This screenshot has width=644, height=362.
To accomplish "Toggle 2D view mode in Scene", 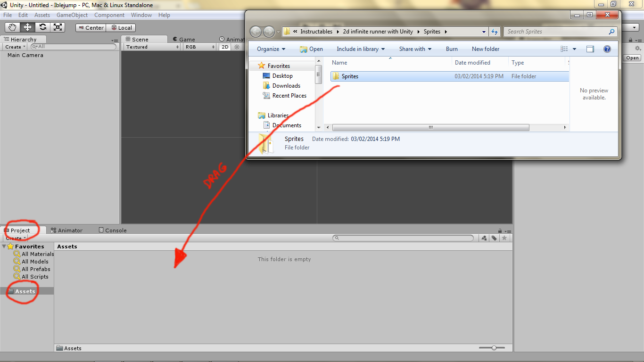I will pyautogui.click(x=225, y=47).
